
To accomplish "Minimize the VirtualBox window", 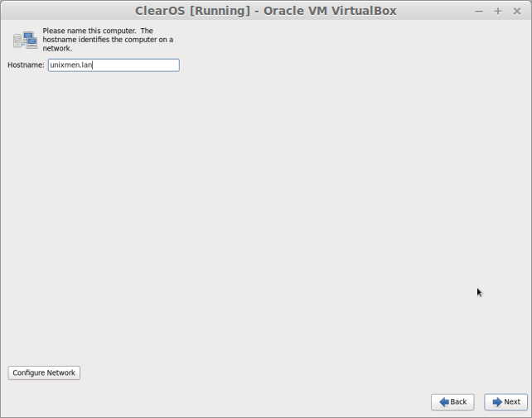I will [479, 12].
